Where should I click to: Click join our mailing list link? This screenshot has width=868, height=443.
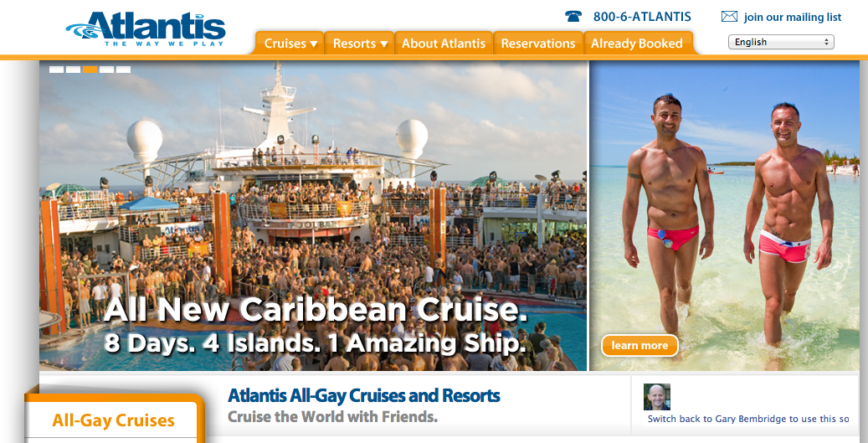click(x=792, y=17)
